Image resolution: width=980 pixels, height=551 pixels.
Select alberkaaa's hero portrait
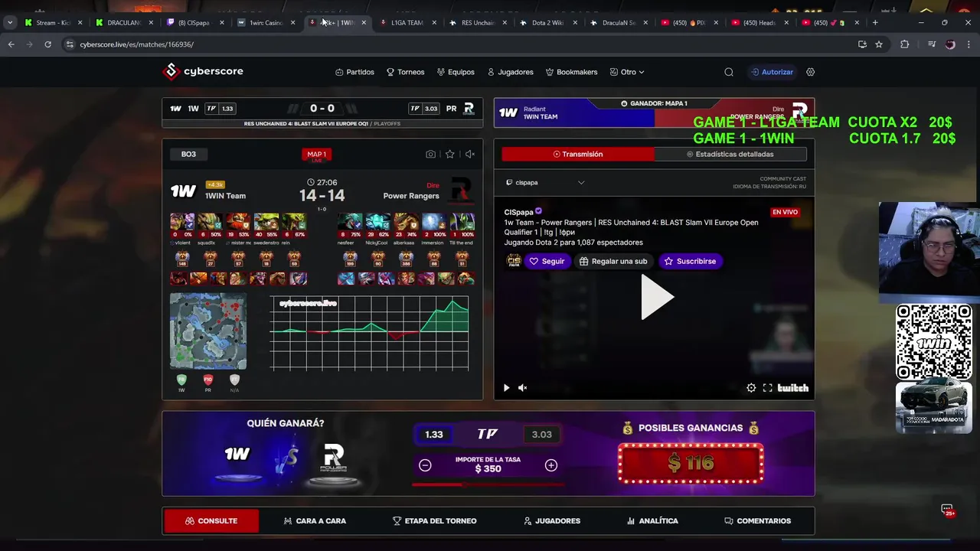tap(406, 222)
